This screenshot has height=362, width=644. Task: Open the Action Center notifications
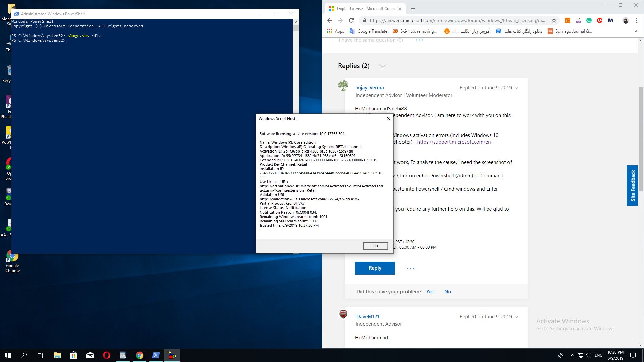point(633,355)
